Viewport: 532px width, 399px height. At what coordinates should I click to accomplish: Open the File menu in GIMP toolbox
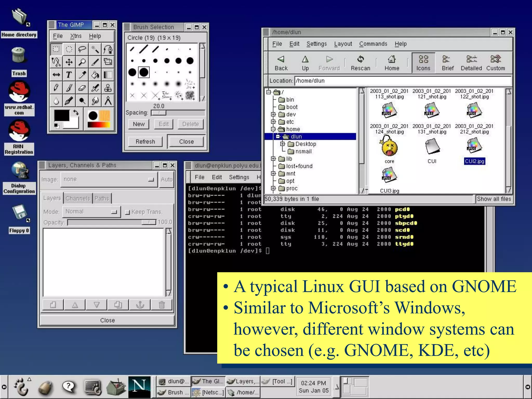tap(58, 36)
